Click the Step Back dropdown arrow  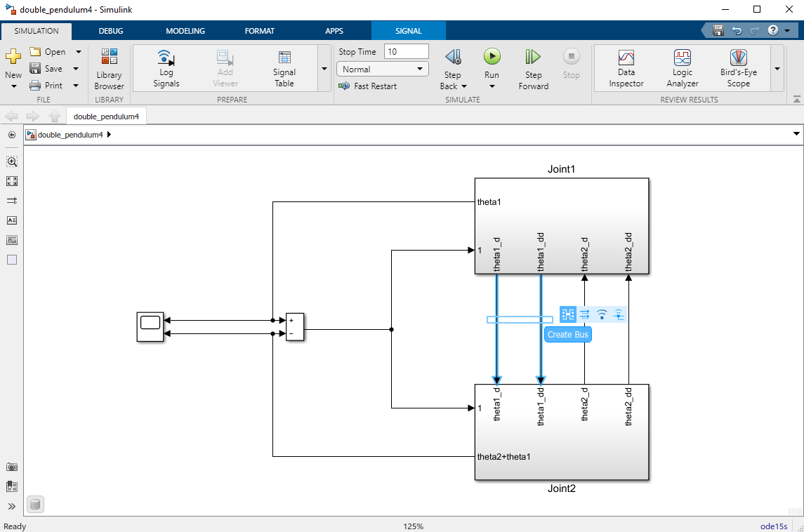[x=464, y=86]
